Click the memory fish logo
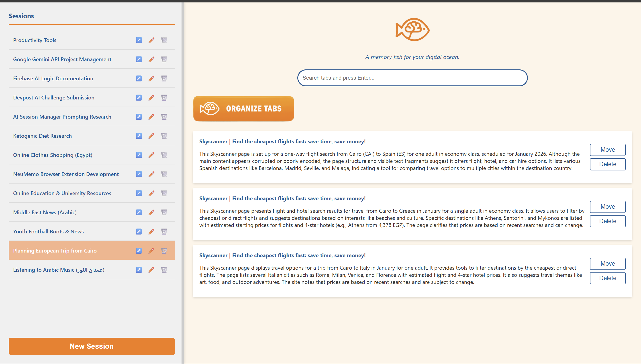 [412, 30]
